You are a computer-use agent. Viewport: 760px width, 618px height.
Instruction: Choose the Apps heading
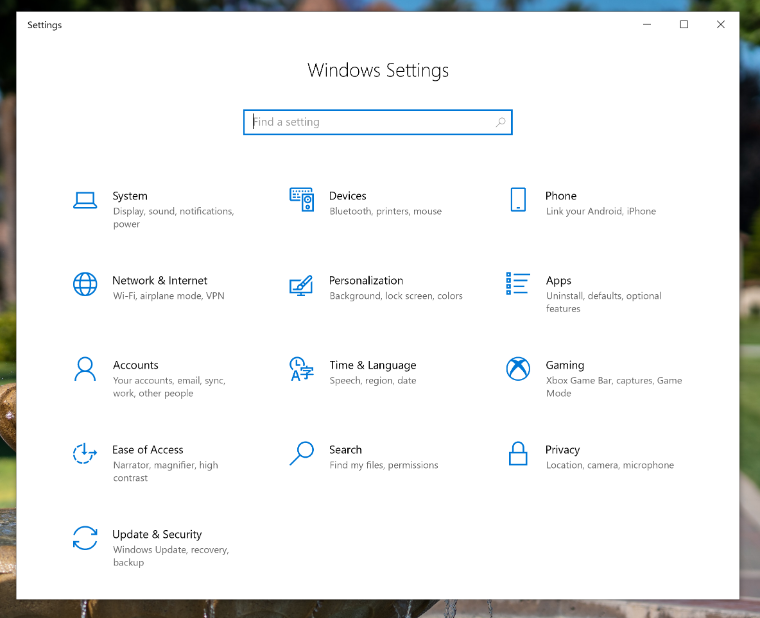coord(558,281)
